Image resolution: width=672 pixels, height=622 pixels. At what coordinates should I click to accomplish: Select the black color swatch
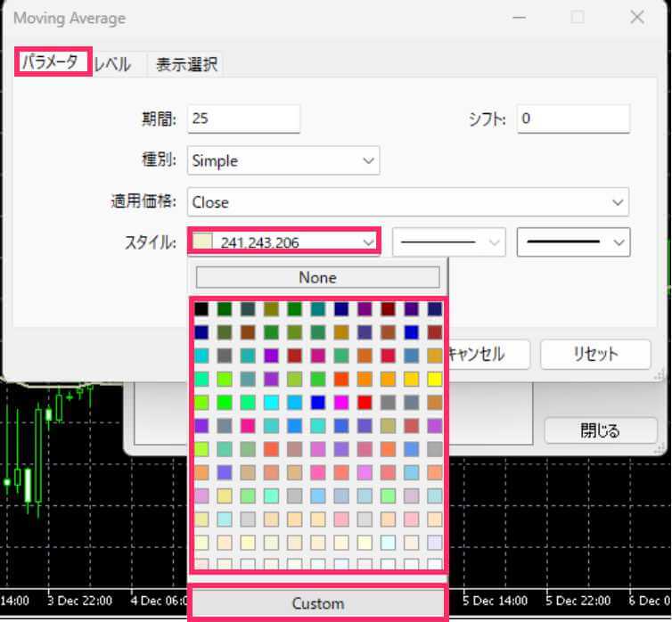(x=201, y=309)
